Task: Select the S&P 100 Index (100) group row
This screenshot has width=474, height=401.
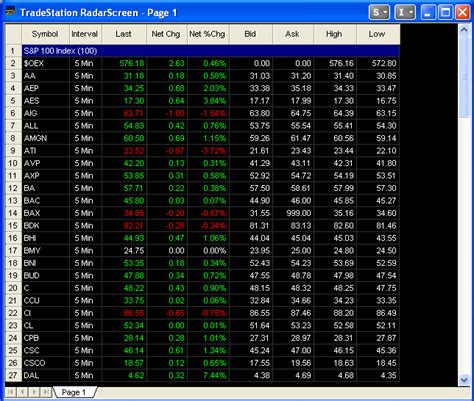Action: (211, 51)
